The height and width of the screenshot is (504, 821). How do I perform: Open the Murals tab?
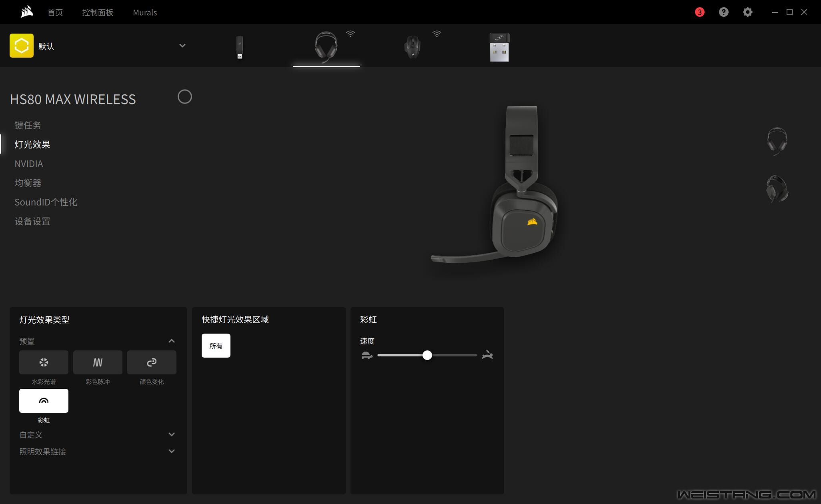(145, 12)
